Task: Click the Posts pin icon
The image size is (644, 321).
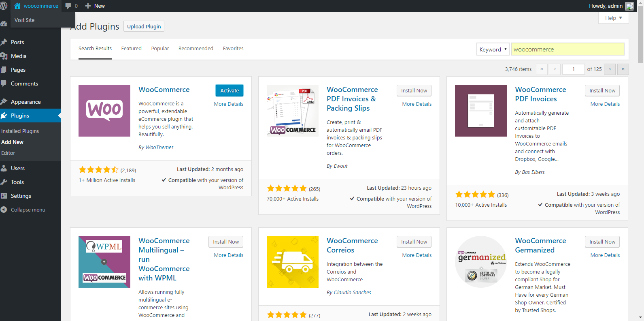Action: [x=4, y=42]
